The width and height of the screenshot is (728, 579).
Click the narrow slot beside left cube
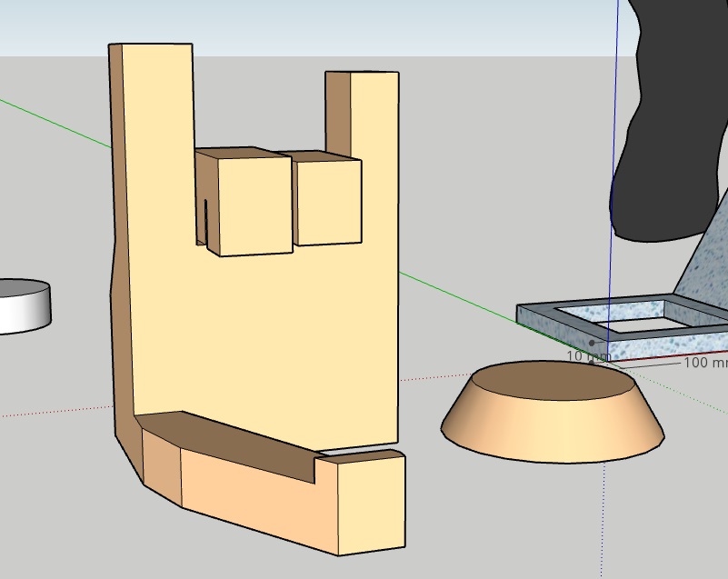(x=206, y=223)
